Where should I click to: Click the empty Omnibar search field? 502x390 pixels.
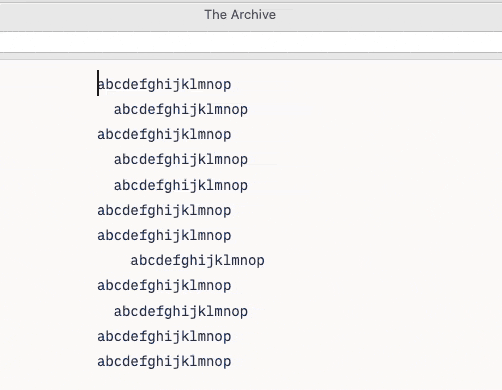[x=251, y=42]
